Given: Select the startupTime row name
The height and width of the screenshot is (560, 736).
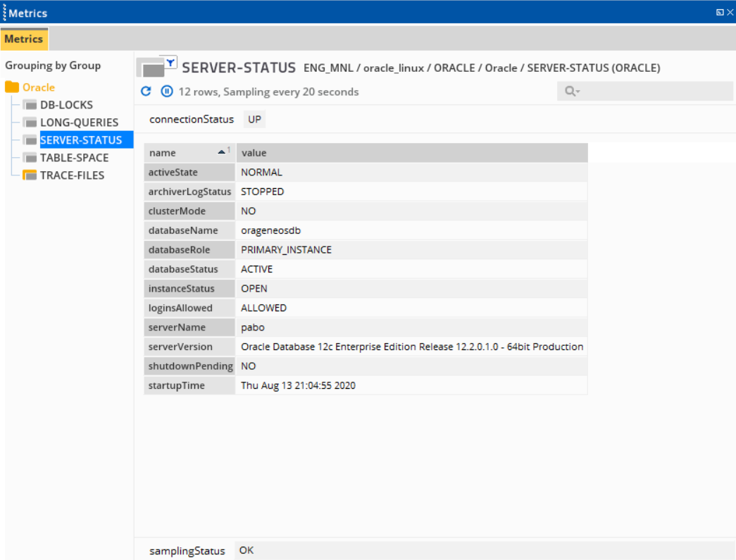Looking at the screenshot, I should [189, 385].
